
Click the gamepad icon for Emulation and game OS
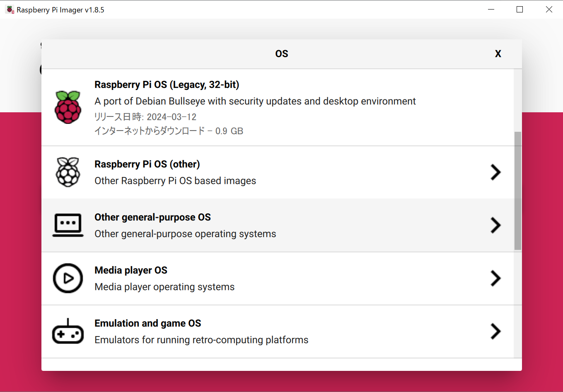click(68, 331)
